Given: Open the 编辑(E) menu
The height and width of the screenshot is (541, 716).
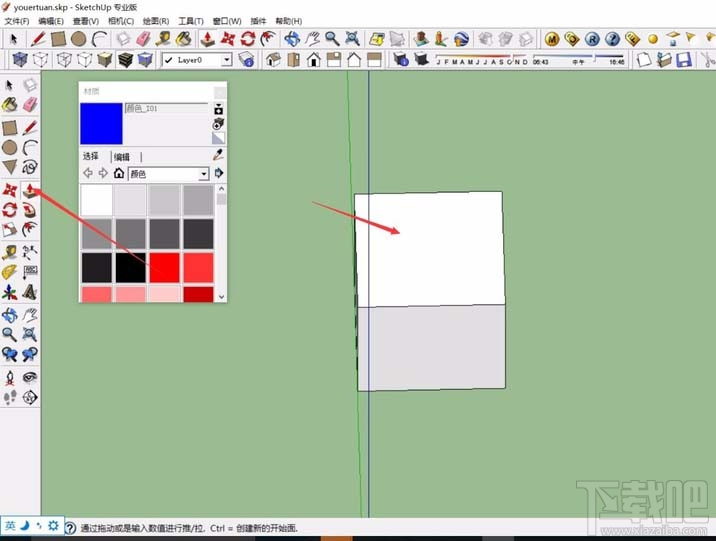Looking at the screenshot, I should tap(51, 21).
